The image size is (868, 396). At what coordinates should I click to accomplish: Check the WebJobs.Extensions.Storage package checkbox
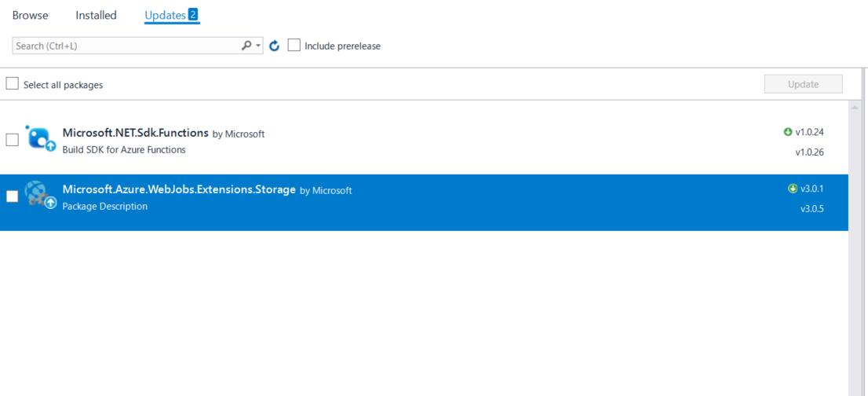click(12, 196)
